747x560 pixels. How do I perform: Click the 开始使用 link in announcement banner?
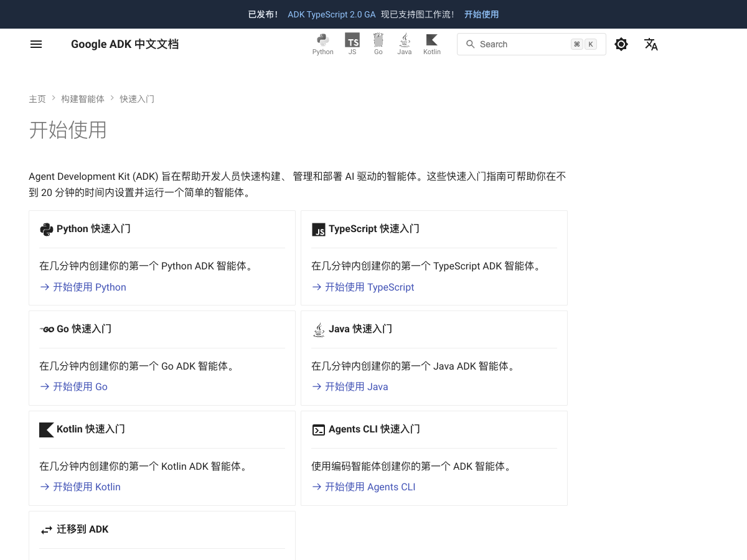(481, 14)
